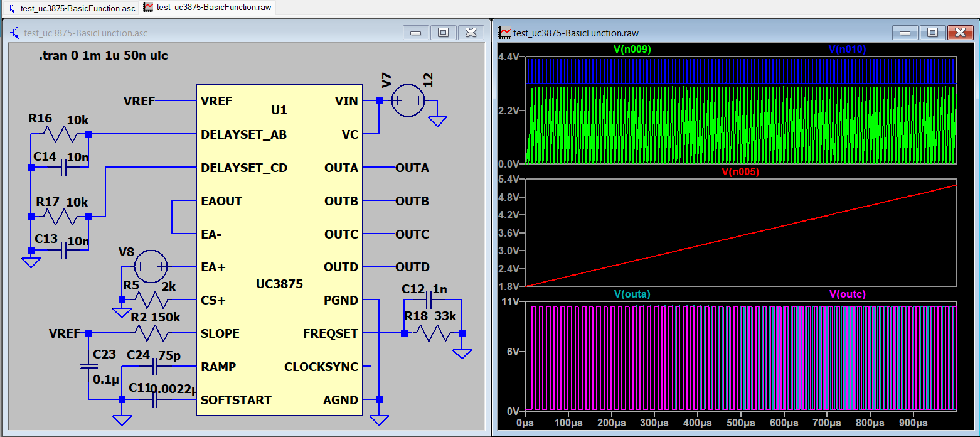Select the V7 voltage source symbol

[x=408, y=100]
